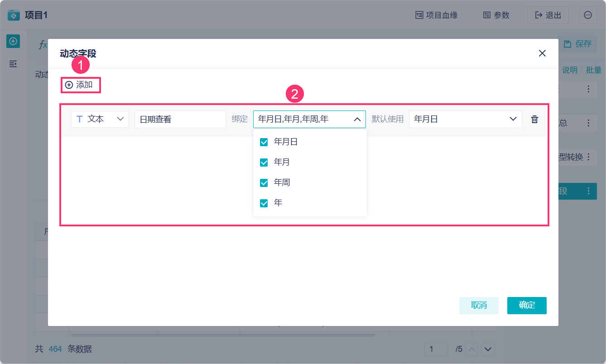Open the 参数 parameters panel
Screen dimensions: 606x364
click(x=496, y=15)
